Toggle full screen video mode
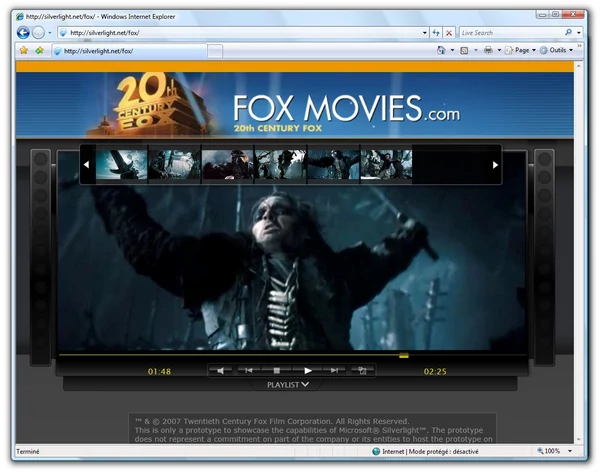 tap(362, 371)
